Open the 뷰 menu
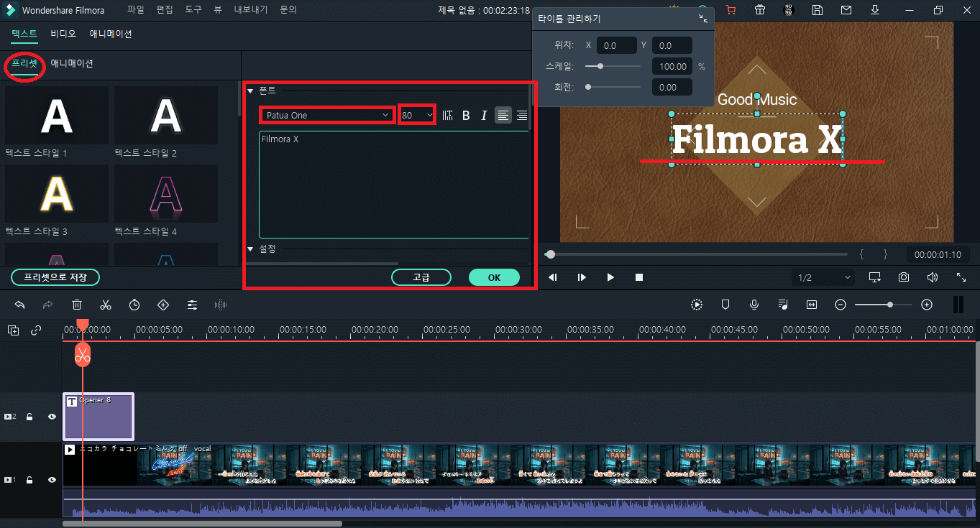The height and width of the screenshot is (528, 980). click(x=218, y=10)
